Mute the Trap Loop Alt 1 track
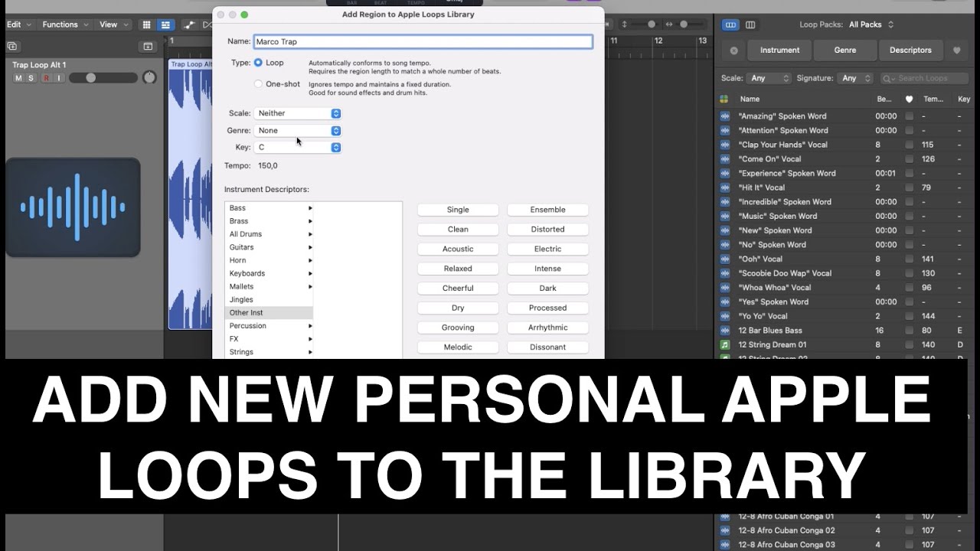The width and height of the screenshot is (980, 551). (x=19, y=78)
